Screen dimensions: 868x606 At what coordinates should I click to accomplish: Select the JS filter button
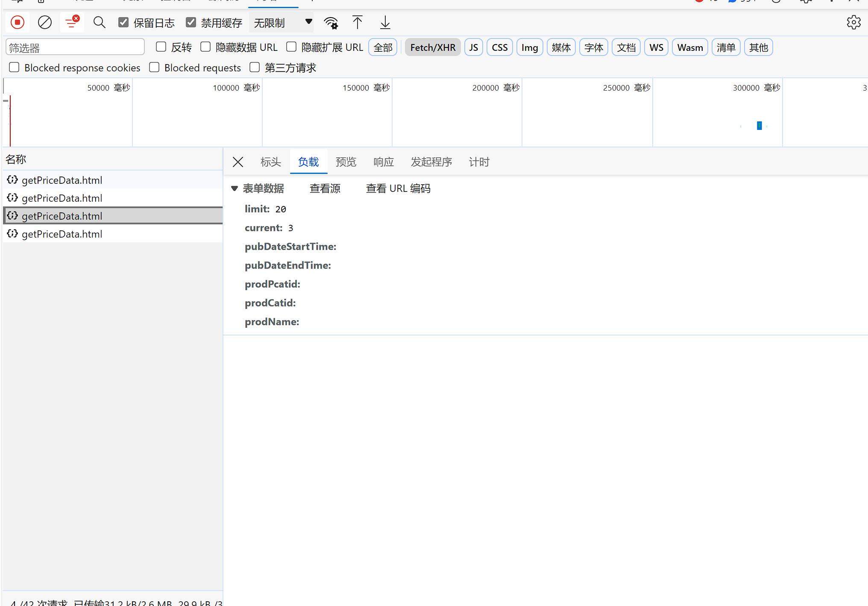coord(473,47)
